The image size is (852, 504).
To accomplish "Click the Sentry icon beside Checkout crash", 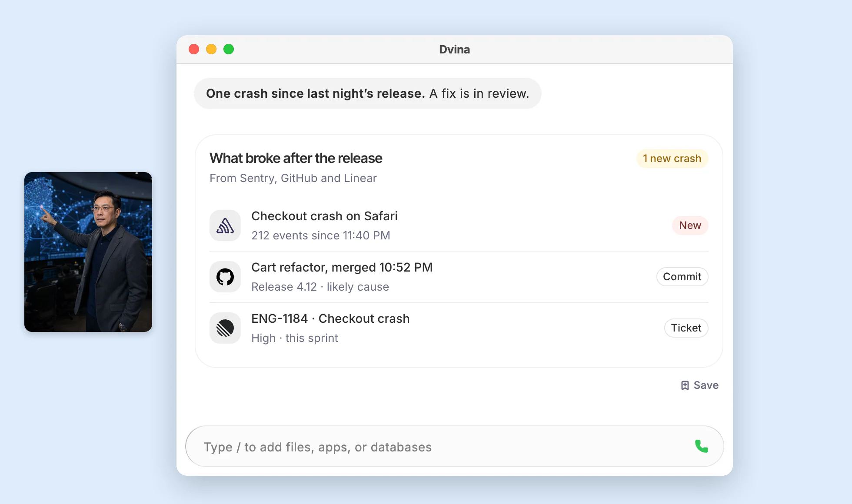I will click(225, 225).
